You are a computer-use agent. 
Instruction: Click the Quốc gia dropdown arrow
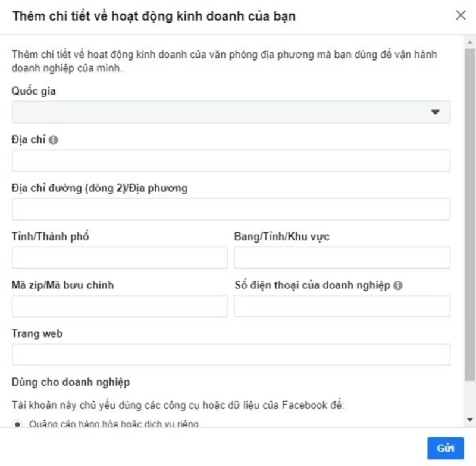(x=436, y=112)
